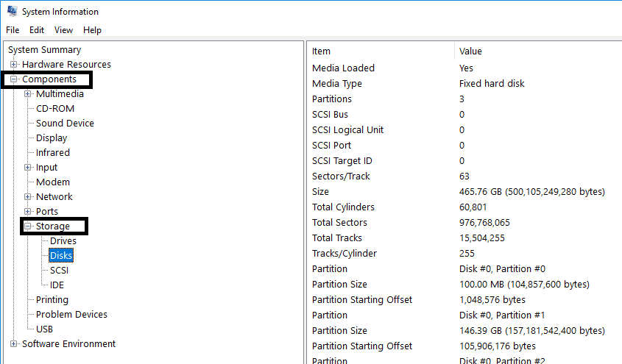Select the SCSI Logical Unit row

point(464,130)
